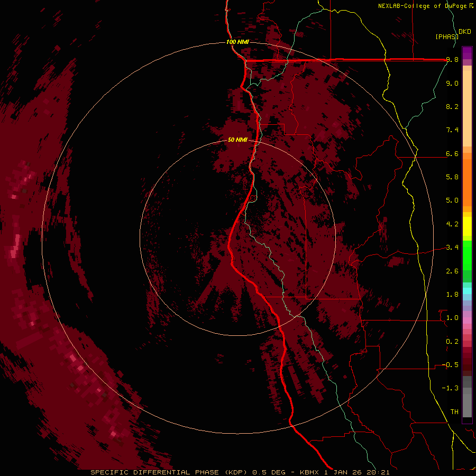Click the 9.0 scale value
The width and height of the screenshot is (476, 476).
coord(452,83)
